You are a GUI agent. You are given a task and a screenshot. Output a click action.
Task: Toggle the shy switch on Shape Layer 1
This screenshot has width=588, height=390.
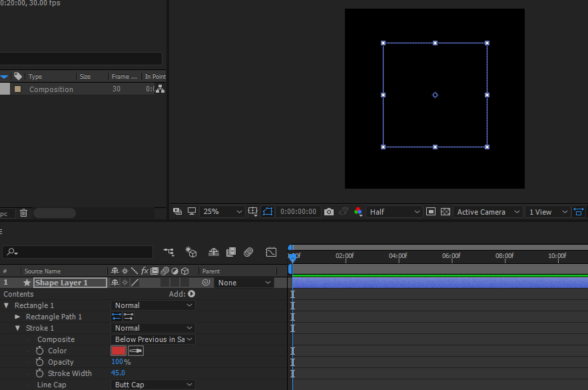[x=115, y=283]
